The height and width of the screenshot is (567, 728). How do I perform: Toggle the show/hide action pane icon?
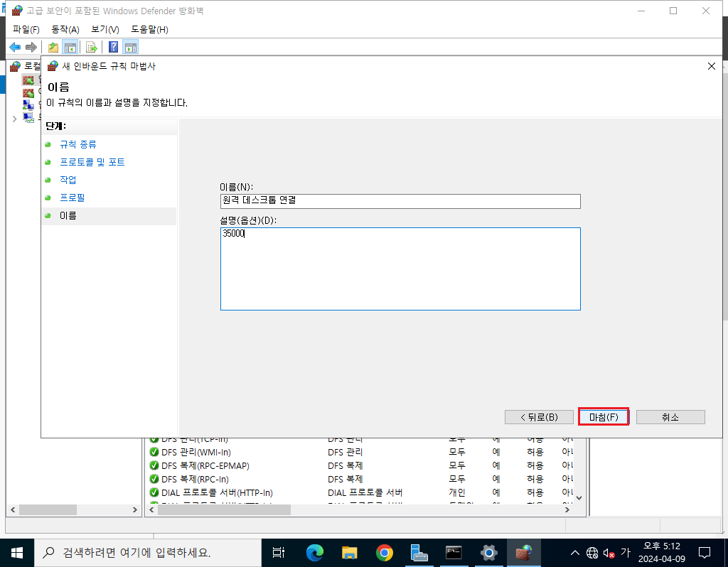pos(131,47)
